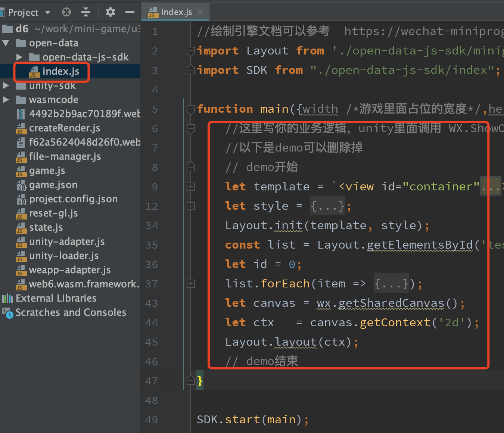The width and height of the screenshot is (504, 433).
Task: Open file-manager.js
Action: pyautogui.click(x=65, y=156)
